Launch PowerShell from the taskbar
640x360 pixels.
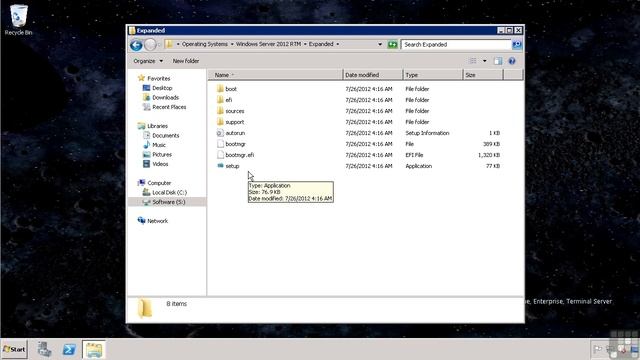pos(69,349)
